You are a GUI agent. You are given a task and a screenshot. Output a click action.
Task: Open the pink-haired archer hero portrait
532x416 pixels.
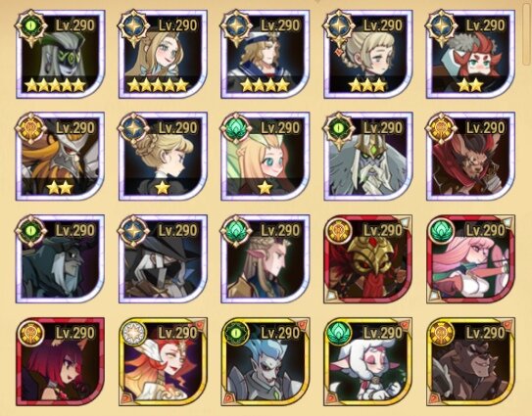(x=471, y=259)
